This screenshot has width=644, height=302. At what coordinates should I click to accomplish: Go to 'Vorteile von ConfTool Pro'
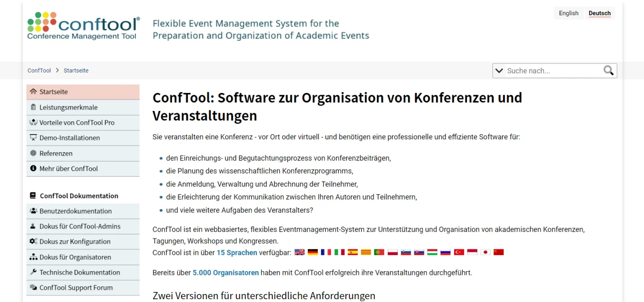pyautogui.click(x=83, y=122)
